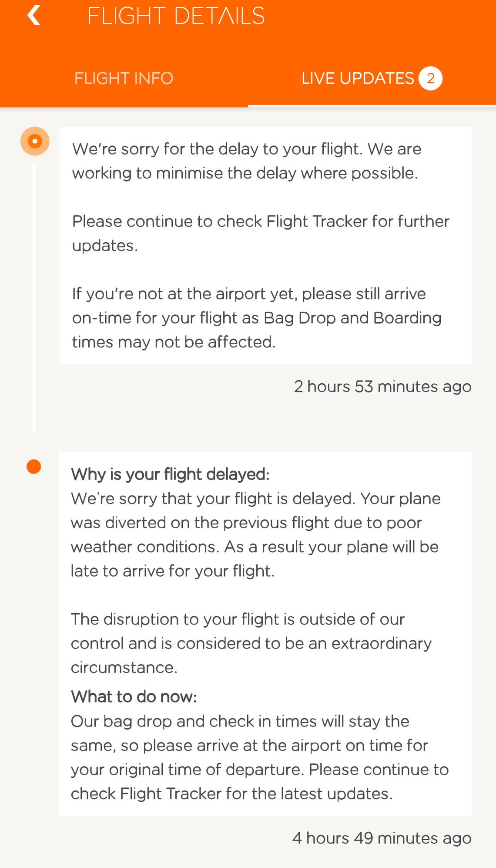Tap the diverted due to poor weather paragraph
The width and height of the screenshot is (496, 868).
tap(255, 534)
